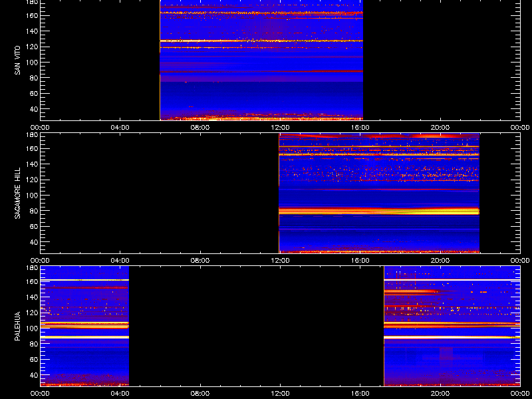Click 16:00 time label under Sagamore Hill panel
This screenshot has height=399, width=532.
coord(360,261)
